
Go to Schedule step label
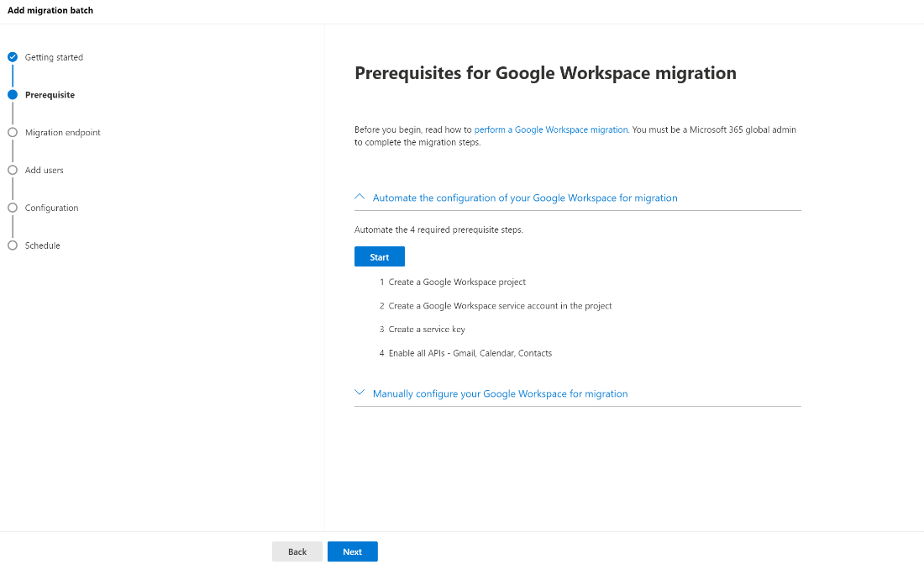click(x=43, y=245)
